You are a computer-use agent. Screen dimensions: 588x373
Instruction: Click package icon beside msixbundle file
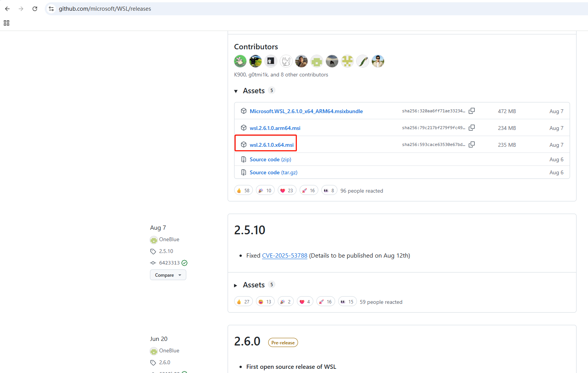point(244,111)
